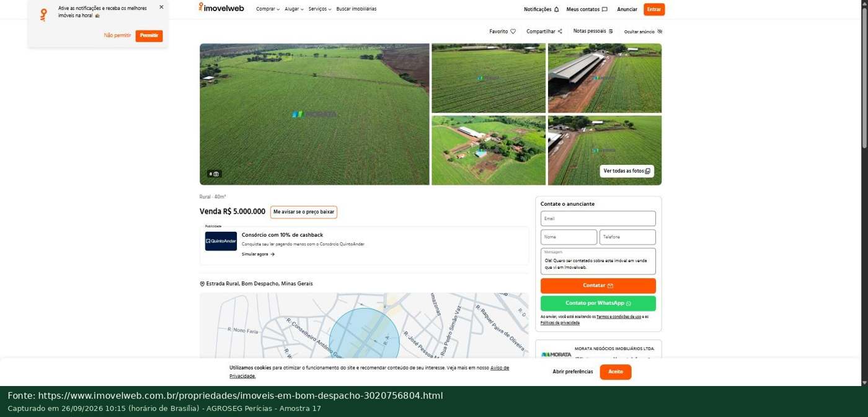Viewport: 868px width, 417px height.
Task: Click the price text Venda R$ 5.000.000
Action: 232,212
